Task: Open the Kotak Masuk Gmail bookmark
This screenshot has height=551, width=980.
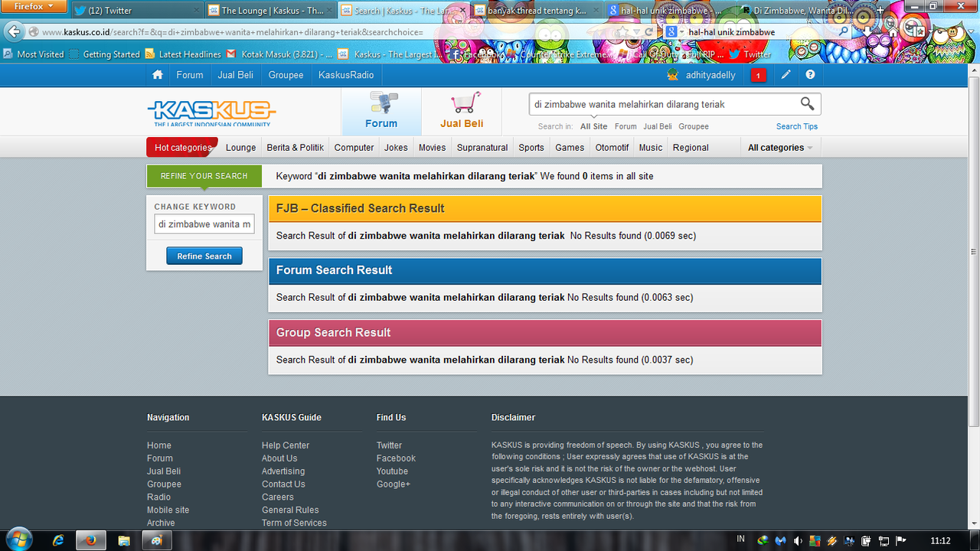Action: tap(279, 54)
